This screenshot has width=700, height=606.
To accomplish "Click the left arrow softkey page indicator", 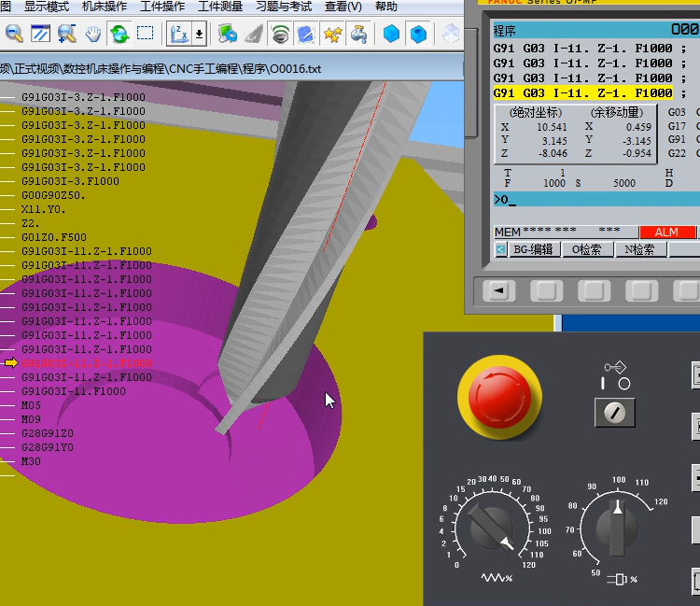I will coord(501,249).
